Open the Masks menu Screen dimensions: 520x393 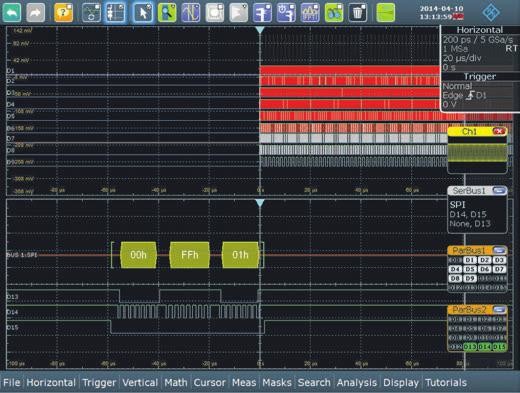(x=277, y=382)
